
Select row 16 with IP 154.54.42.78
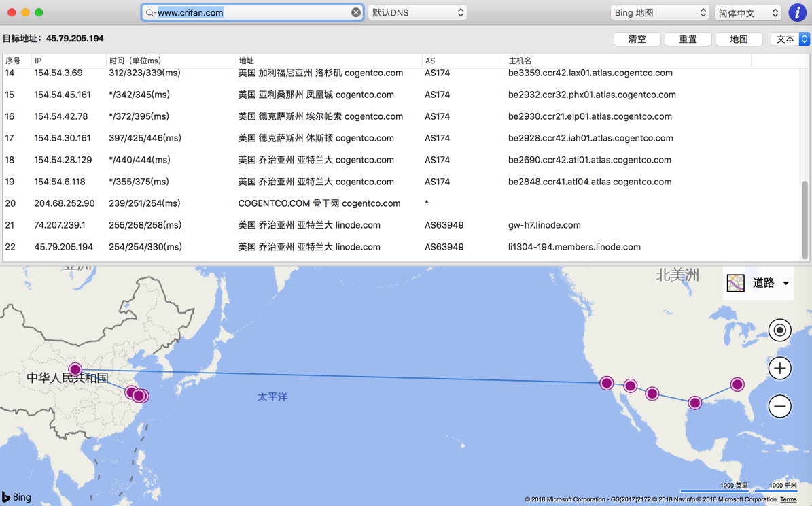(402, 117)
